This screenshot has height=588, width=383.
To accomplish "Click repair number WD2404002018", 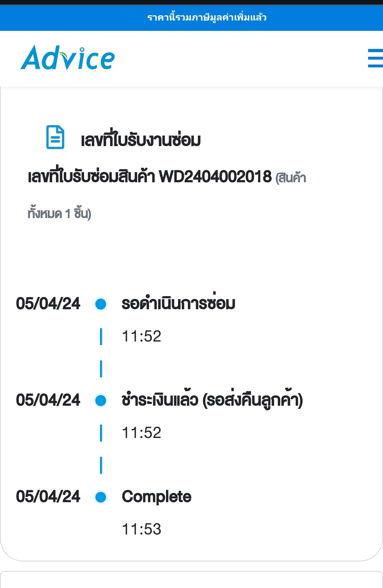I will click(x=215, y=176).
